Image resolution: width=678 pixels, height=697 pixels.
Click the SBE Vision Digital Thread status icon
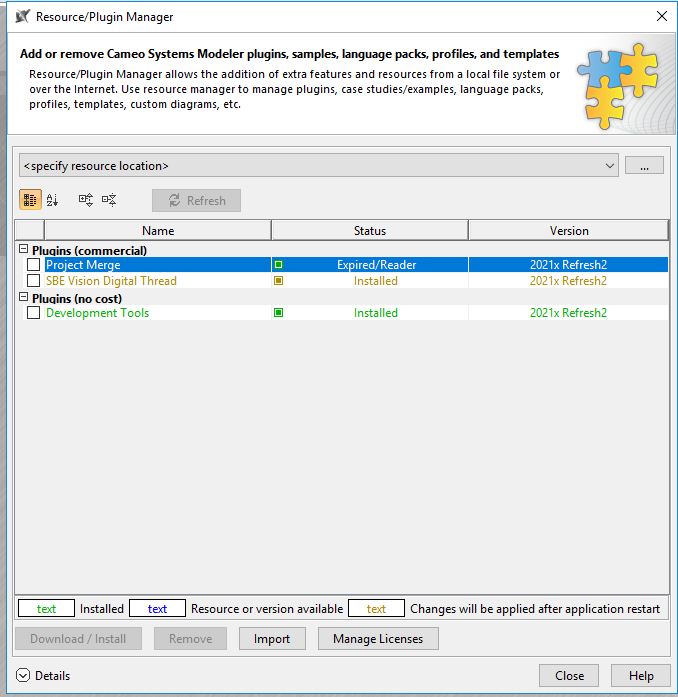click(279, 281)
